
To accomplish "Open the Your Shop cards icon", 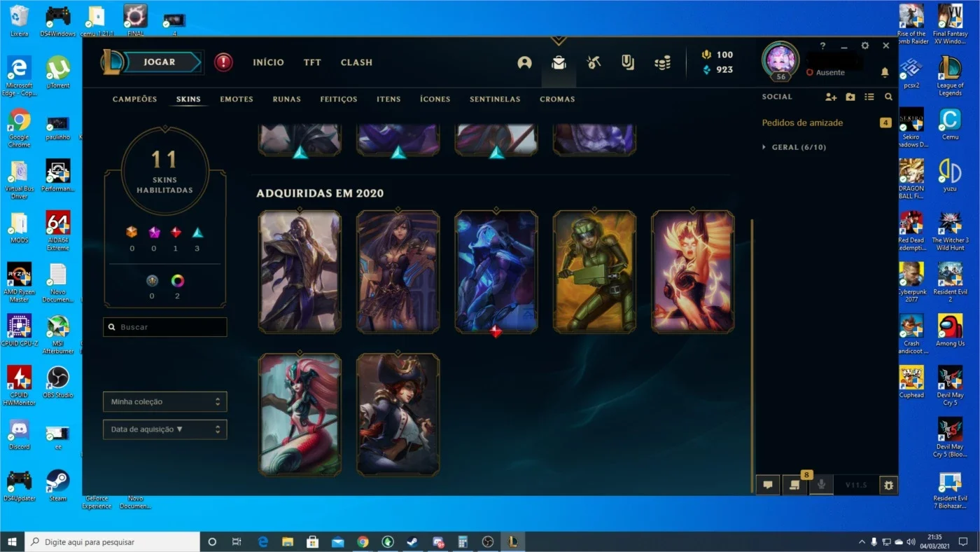I will [628, 62].
